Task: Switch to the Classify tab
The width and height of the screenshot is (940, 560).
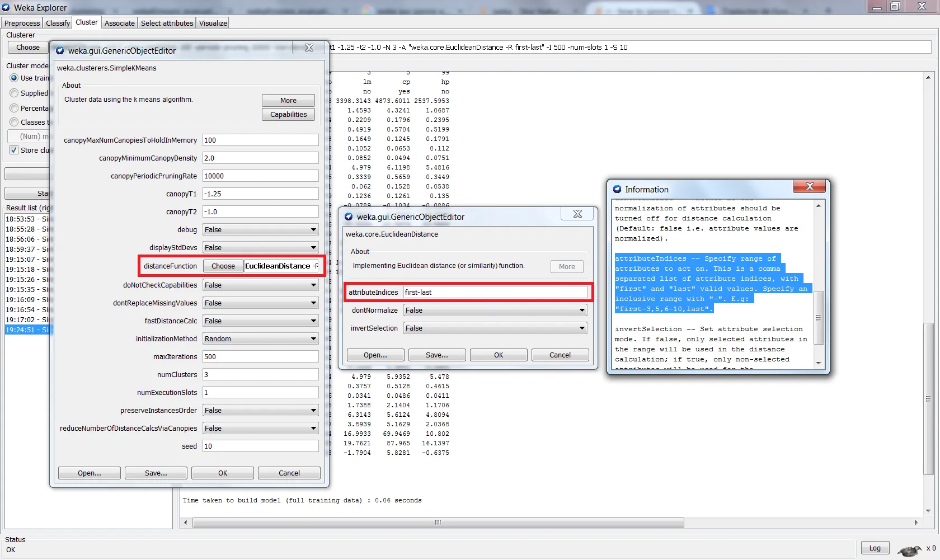Action: click(x=58, y=23)
